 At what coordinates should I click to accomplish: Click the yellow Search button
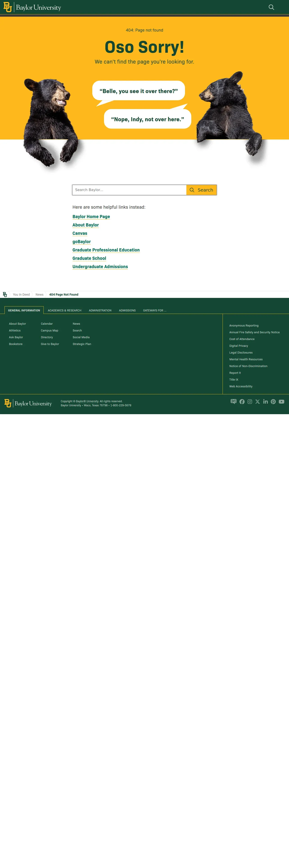tap(201, 190)
